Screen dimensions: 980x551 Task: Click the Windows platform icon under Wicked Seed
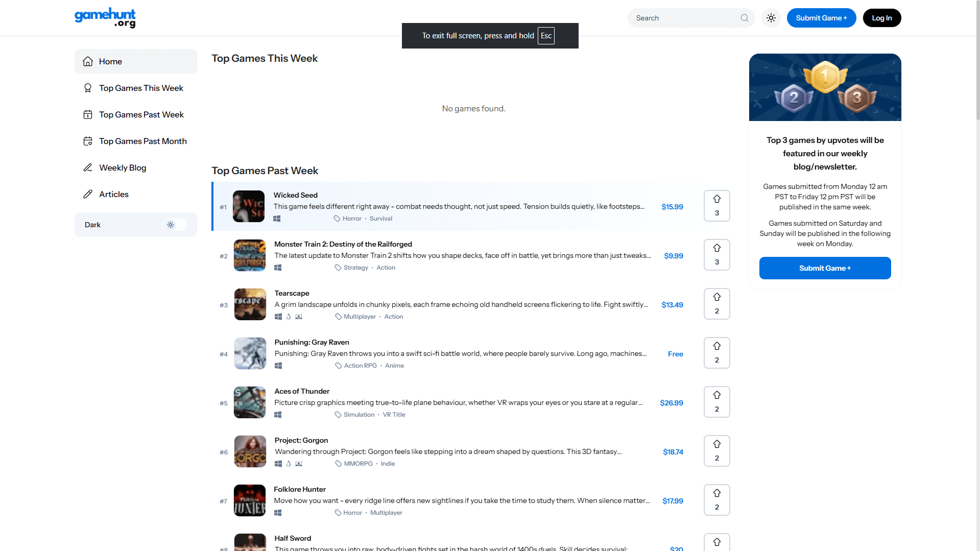click(x=277, y=218)
